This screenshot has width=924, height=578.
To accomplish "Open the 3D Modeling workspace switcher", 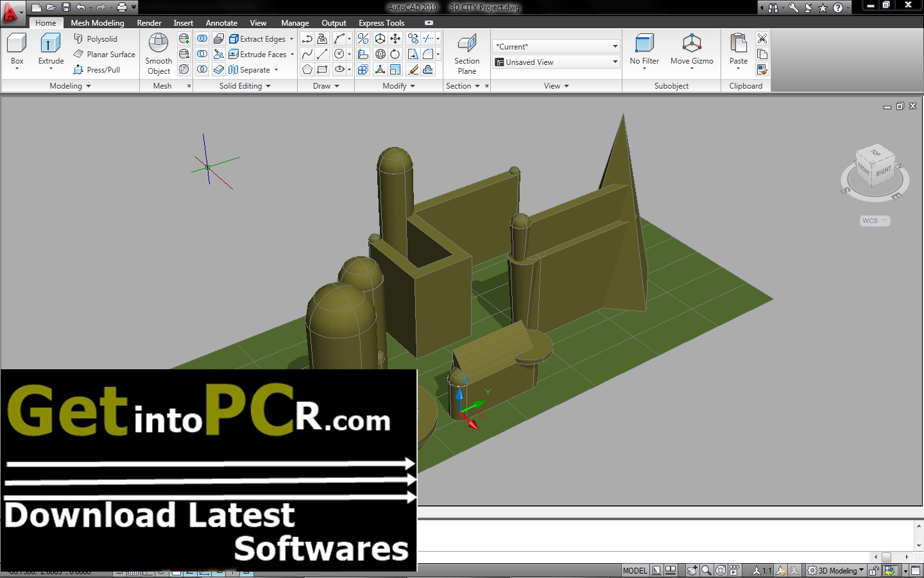I will (836, 570).
